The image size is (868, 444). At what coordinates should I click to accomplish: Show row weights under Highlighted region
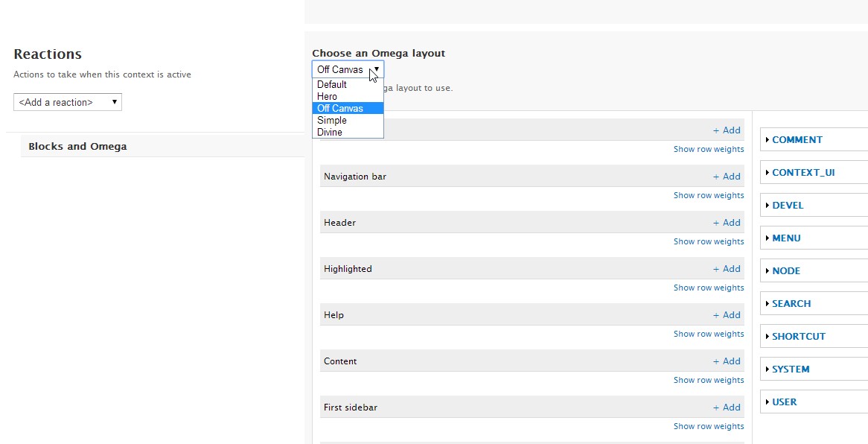pos(709,288)
